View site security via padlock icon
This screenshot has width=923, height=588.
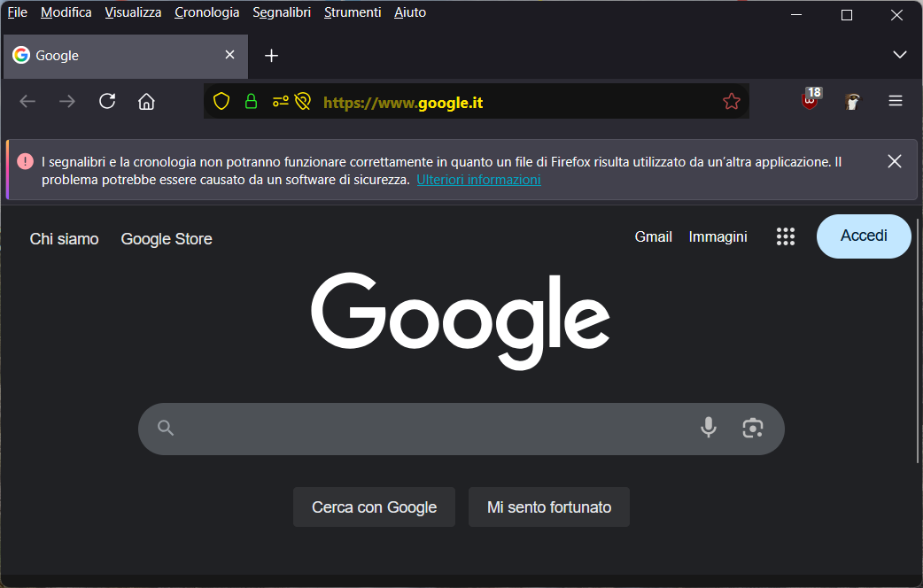[252, 102]
